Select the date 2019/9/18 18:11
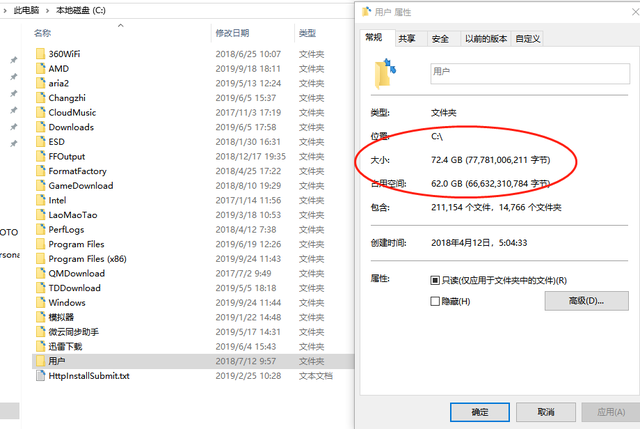 coord(248,69)
